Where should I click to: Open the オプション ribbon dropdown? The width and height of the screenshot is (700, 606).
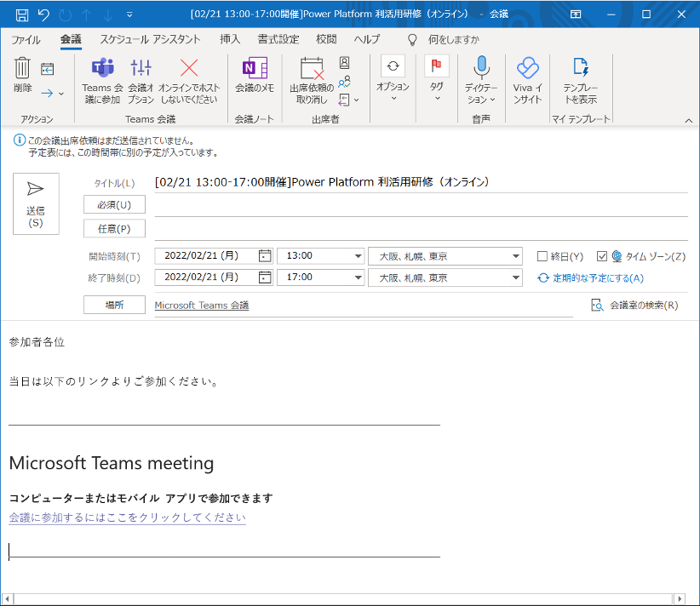pyautogui.click(x=393, y=78)
